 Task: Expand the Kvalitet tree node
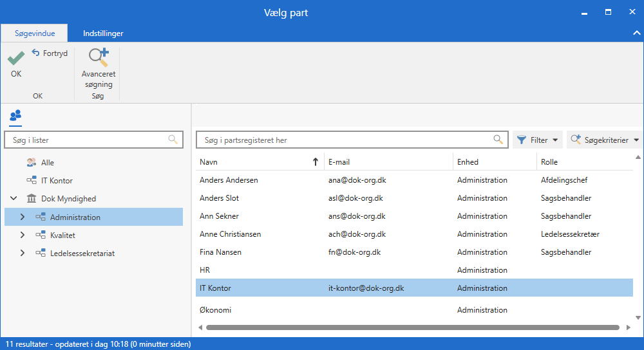pyautogui.click(x=23, y=235)
